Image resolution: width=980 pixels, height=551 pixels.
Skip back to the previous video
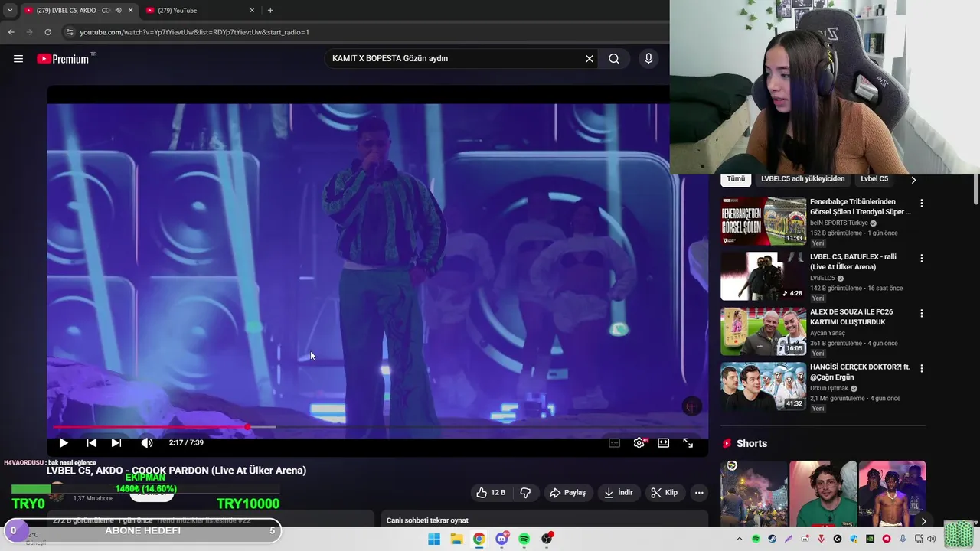pos(91,443)
